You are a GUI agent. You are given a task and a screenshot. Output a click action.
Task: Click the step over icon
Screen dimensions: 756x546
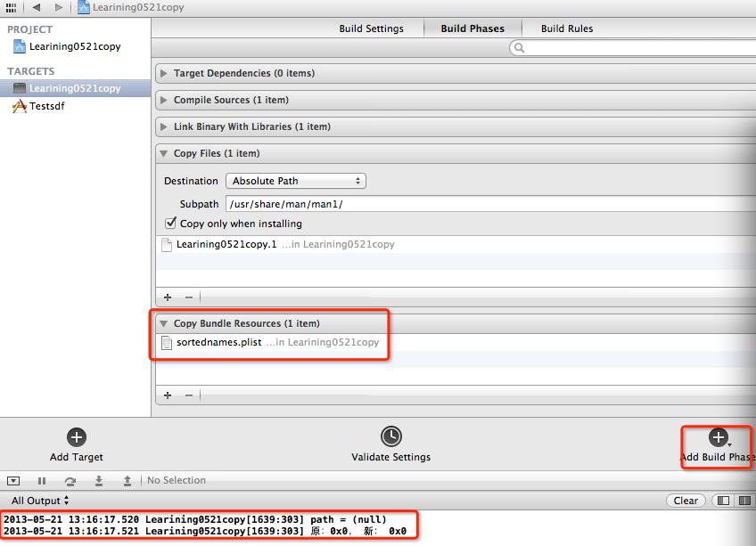point(70,481)
